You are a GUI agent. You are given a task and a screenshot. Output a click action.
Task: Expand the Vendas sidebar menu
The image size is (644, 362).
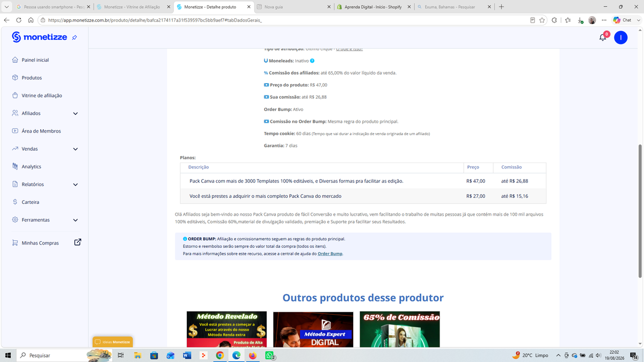tap(75, 149)
